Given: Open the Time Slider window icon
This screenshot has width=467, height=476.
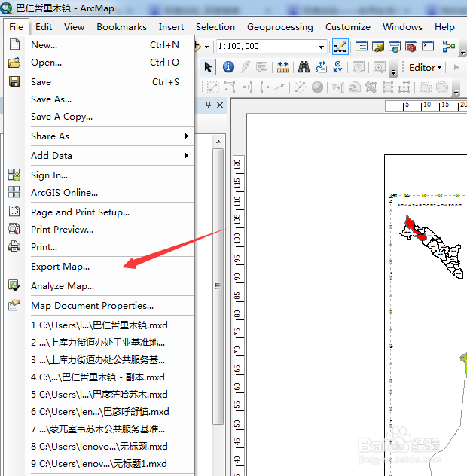Looking at the screenshot, I should (x=359, y=67).
